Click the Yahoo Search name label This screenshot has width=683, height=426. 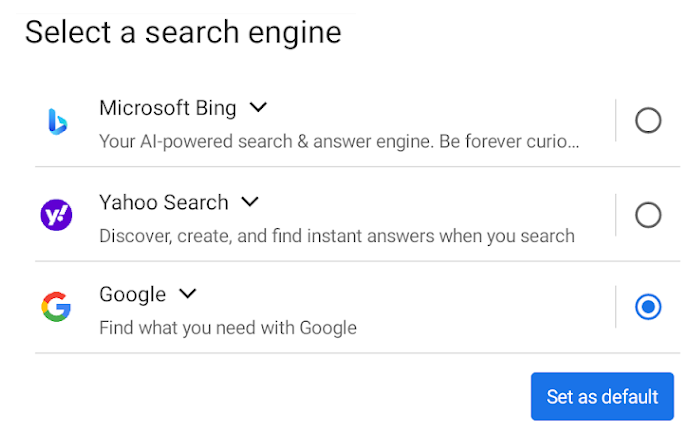click(x=164, y=202)
